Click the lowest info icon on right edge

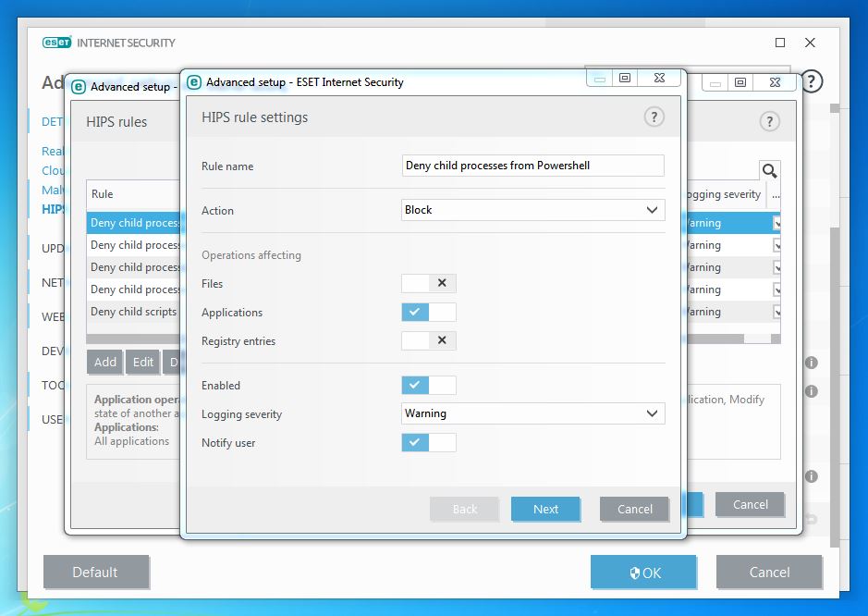811,476
